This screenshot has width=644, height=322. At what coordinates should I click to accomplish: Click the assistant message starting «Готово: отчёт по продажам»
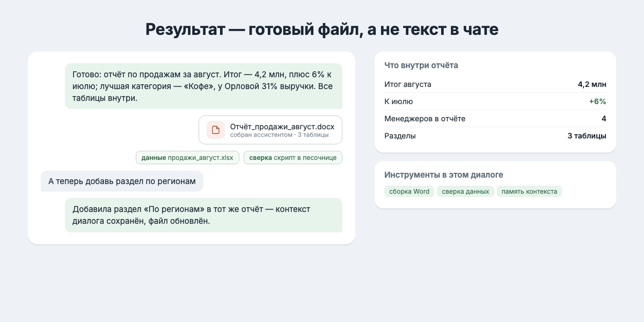point(203,86)
